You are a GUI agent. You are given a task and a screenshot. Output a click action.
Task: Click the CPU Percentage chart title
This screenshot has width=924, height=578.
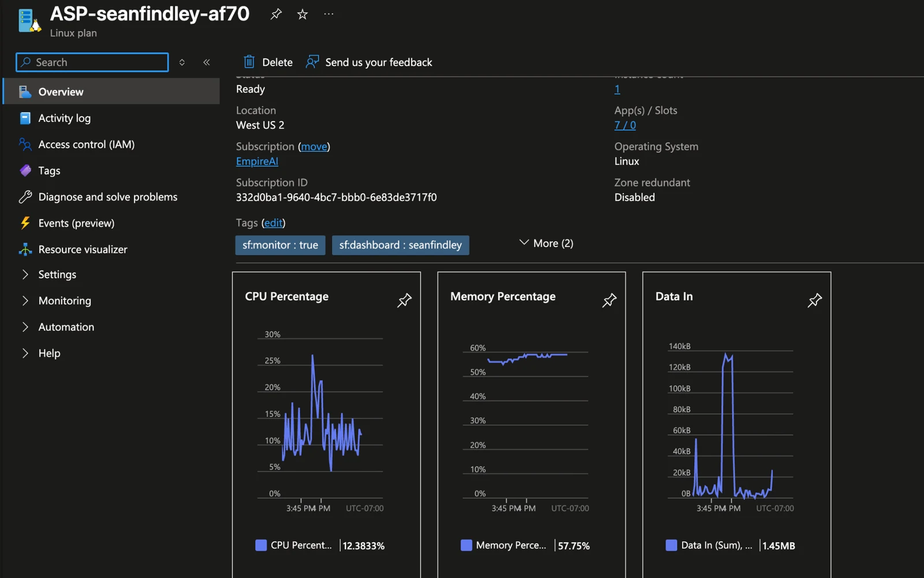click(286, 297)
